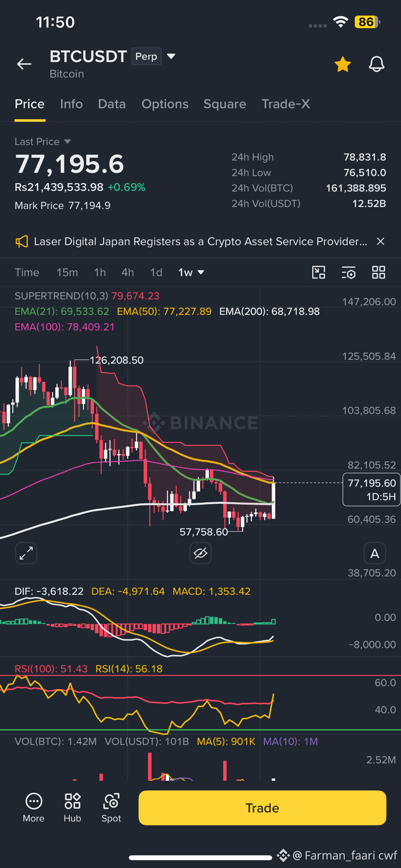Tap the 57,758.60 low price marker

[x=204, y=532]
